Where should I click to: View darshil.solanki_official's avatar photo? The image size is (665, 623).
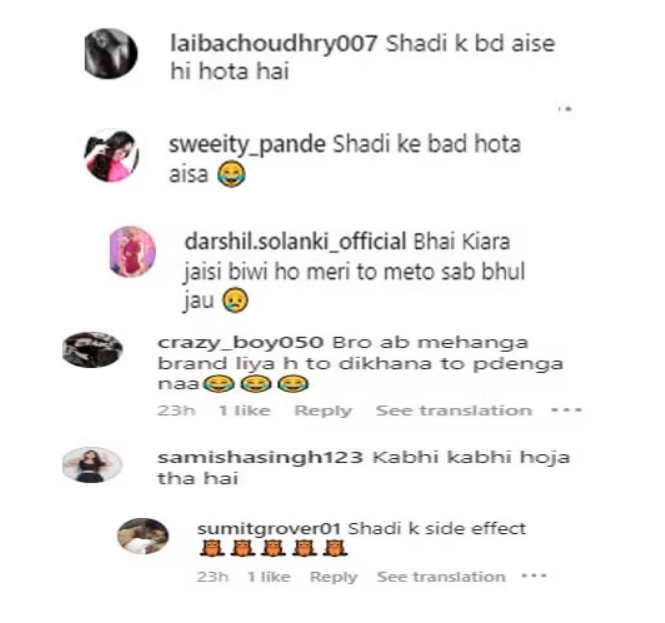132,251
